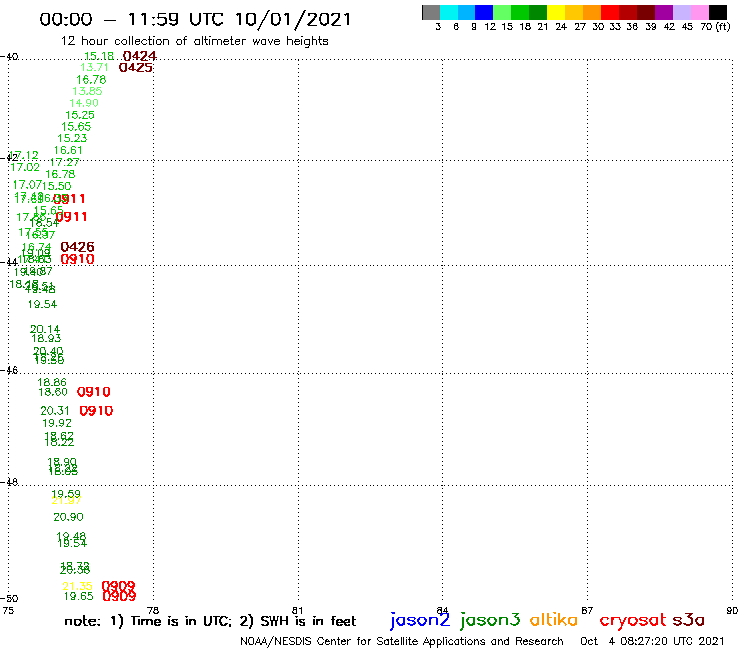
Task: Click the s3a satellite legend label
Action: [x=688, y=620]
